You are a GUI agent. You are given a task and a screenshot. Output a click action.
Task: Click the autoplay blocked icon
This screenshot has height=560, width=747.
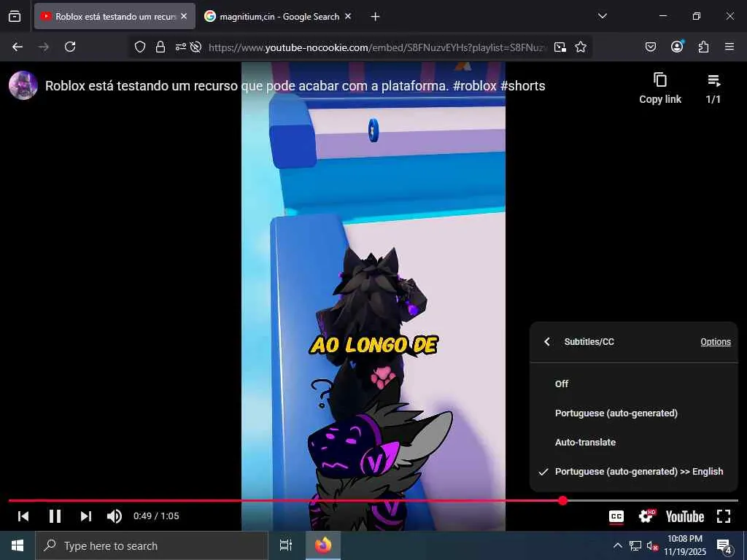click(196, 47)
